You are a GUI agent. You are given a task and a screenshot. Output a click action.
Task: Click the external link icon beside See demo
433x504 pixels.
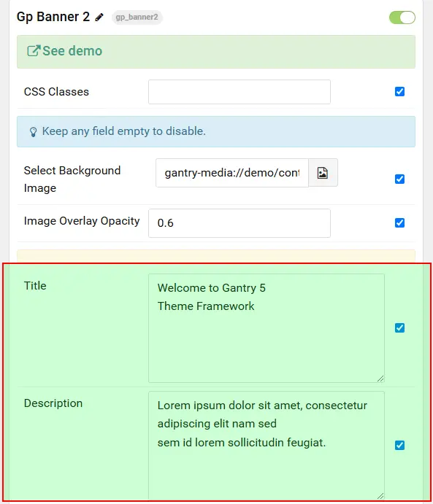click(x=34, y=51)
